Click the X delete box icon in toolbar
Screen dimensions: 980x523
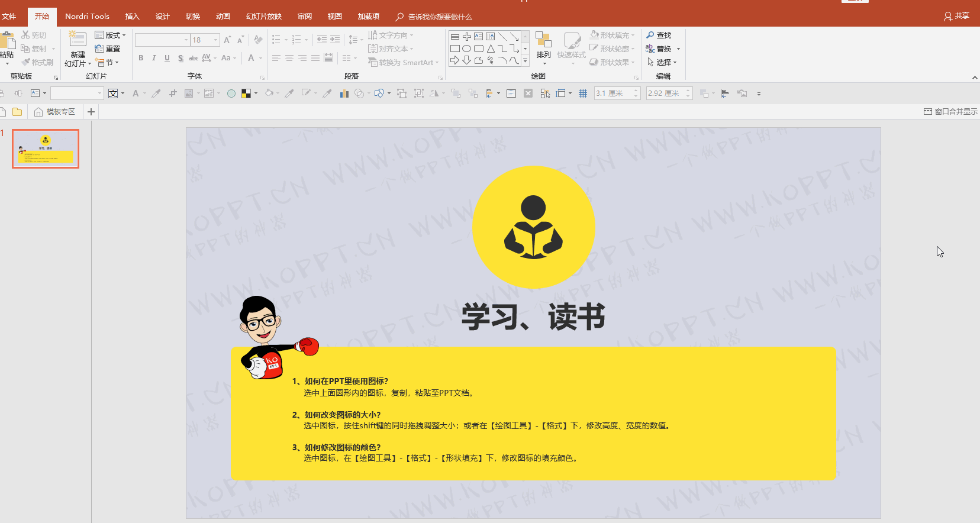528,93
